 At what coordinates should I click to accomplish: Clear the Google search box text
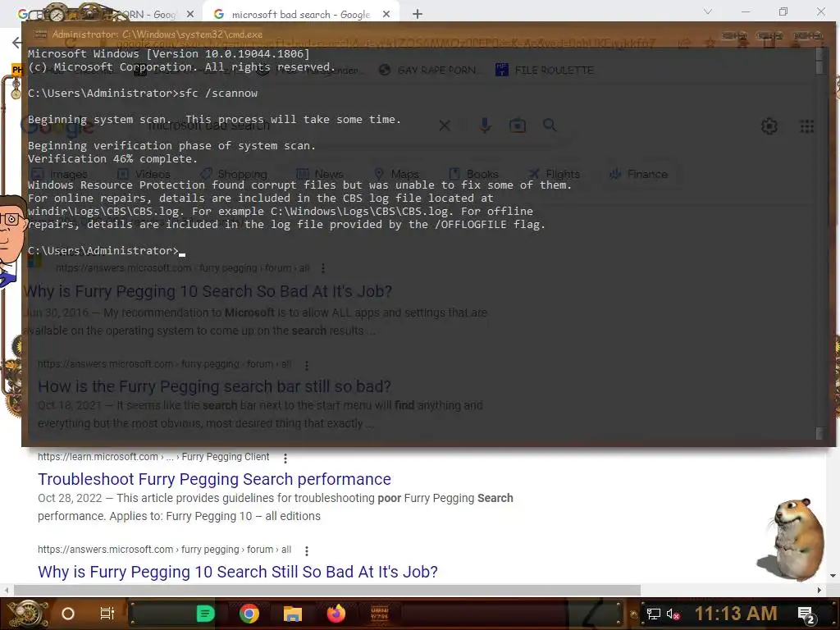pyautogui.click(x=445, y=126)
